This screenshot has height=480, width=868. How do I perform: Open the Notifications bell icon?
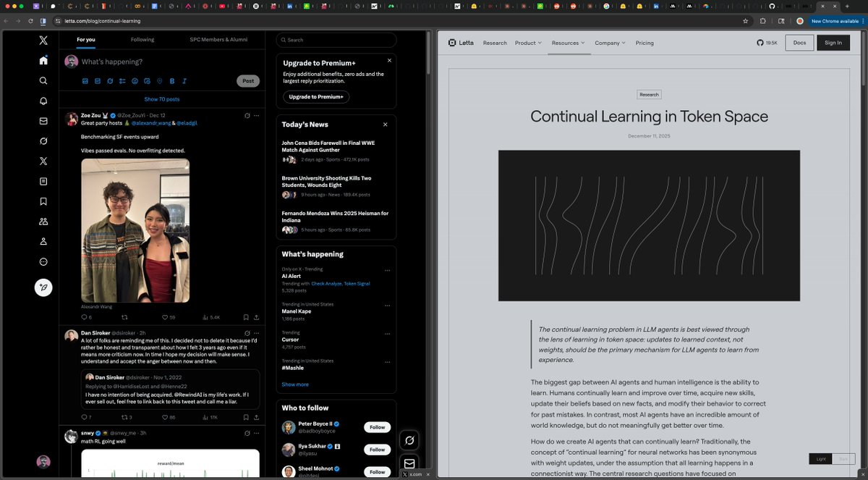(43, 101)
